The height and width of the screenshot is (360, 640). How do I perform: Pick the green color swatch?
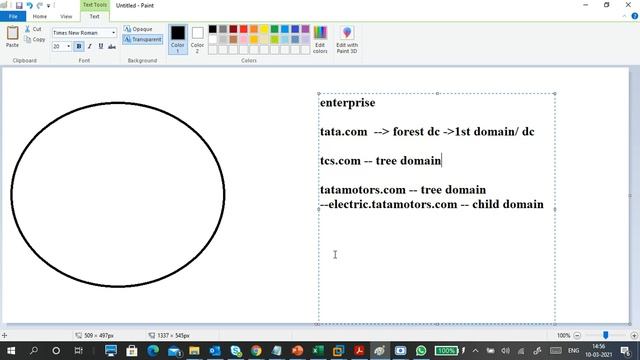coord(274,29)
